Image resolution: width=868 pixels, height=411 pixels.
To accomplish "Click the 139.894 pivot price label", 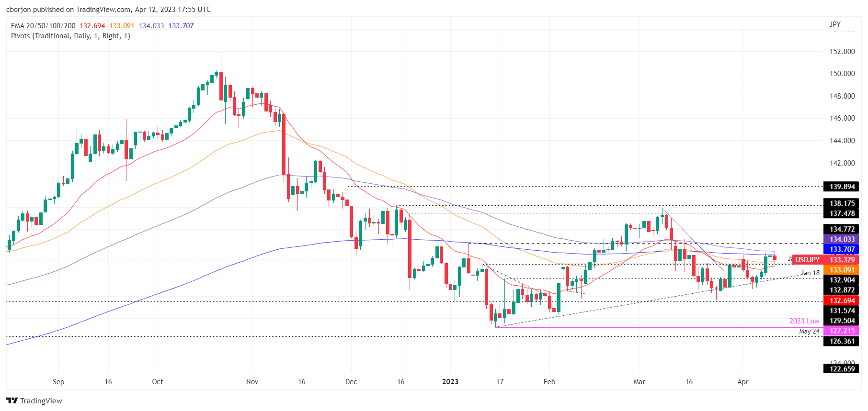I will [x=842, y=187].
